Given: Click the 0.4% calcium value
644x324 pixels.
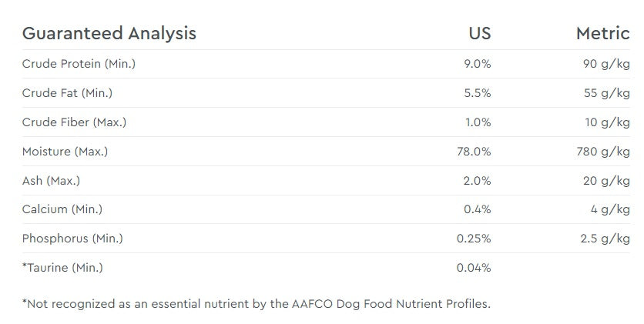Looking at the screenshot, I should click(478, 209).
